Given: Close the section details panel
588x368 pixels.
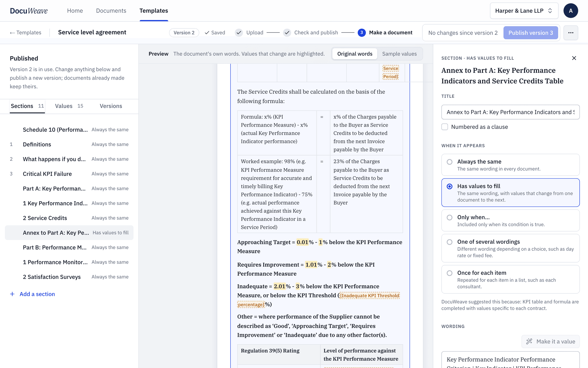Looking at the screenshot, I should 574,58.
